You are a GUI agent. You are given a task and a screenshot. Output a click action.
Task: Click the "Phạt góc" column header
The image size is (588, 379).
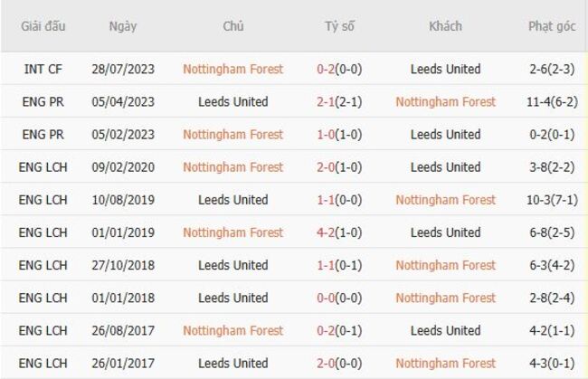[x=552, y=26]
